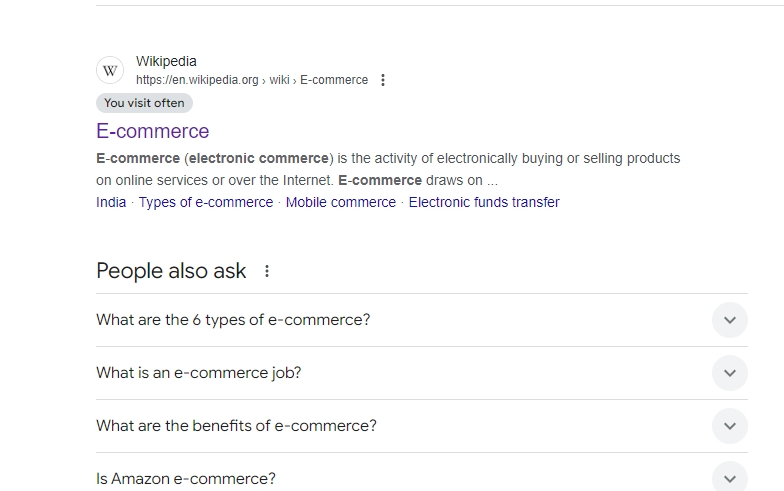
Task: Click 'Is Amazon e-commerce?' question text
Action: tap(186, 478)
